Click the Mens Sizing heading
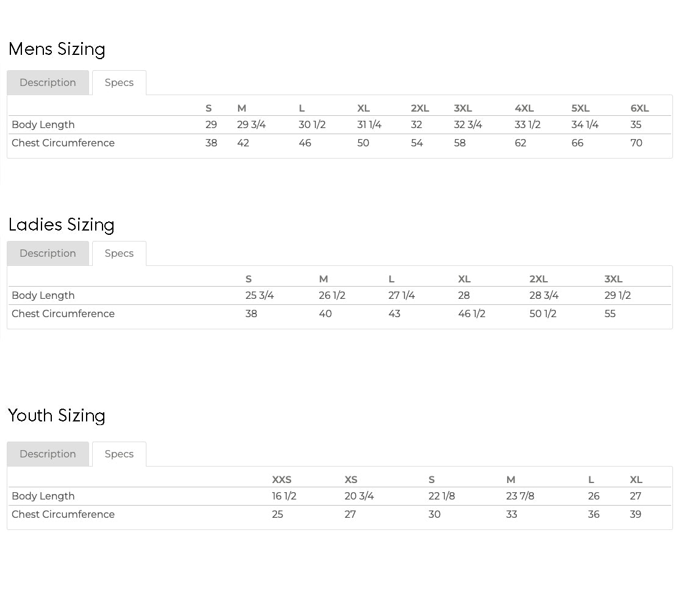The image size is (684, 616). (x=57, y=49)
